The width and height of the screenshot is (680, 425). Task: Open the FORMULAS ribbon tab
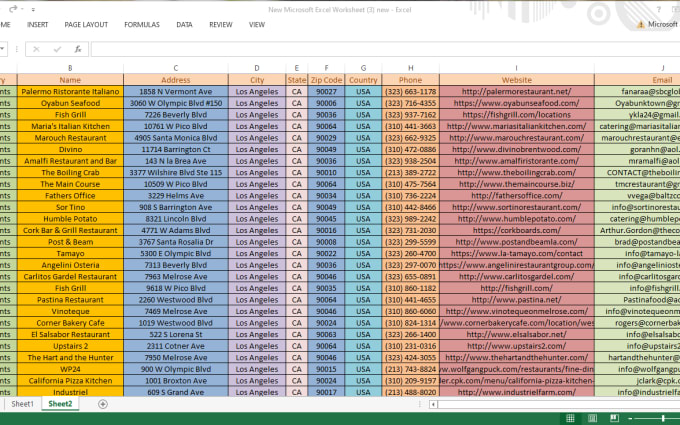142,25
